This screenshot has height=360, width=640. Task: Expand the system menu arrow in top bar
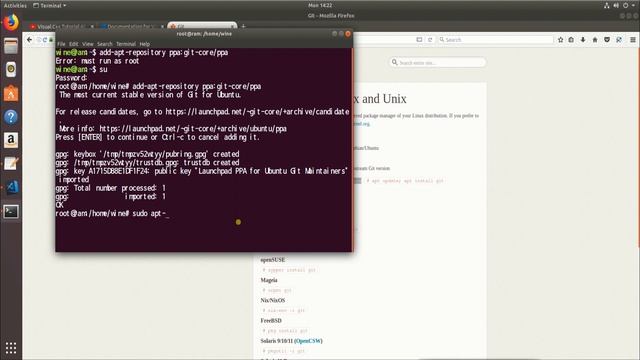pos(634,5)
